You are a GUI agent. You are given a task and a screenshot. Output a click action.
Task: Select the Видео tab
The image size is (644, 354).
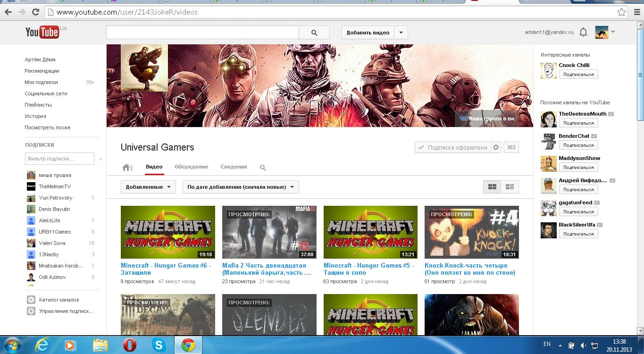coord(154,167)
